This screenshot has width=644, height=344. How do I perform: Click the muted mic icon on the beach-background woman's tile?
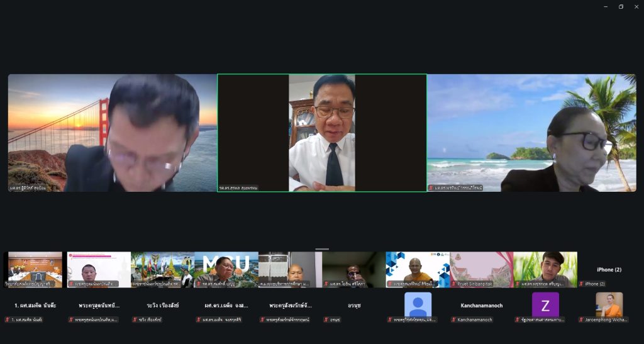point(431,187)
